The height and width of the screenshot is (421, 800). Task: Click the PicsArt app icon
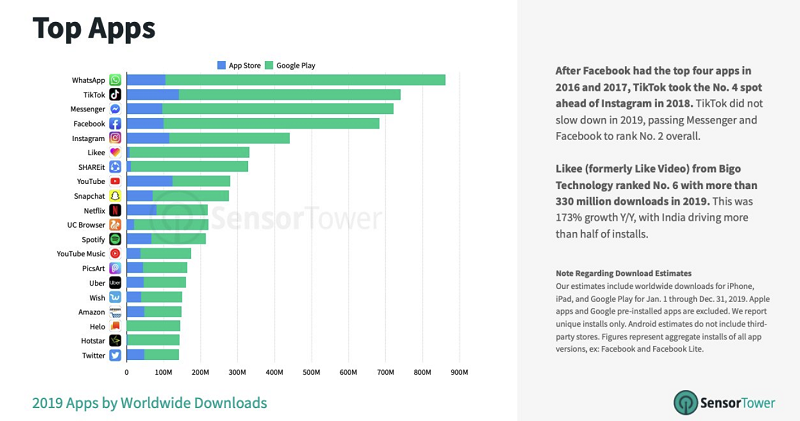pos(115,268)
